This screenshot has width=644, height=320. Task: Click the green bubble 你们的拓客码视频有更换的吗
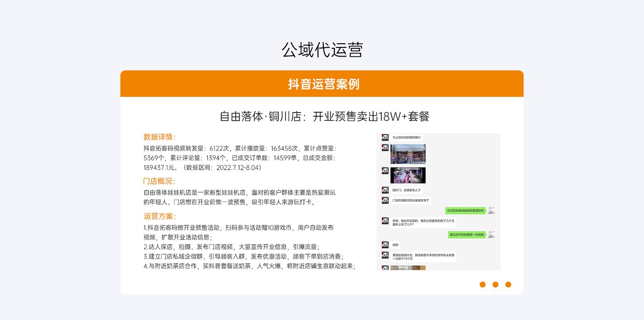pos(466,211)
